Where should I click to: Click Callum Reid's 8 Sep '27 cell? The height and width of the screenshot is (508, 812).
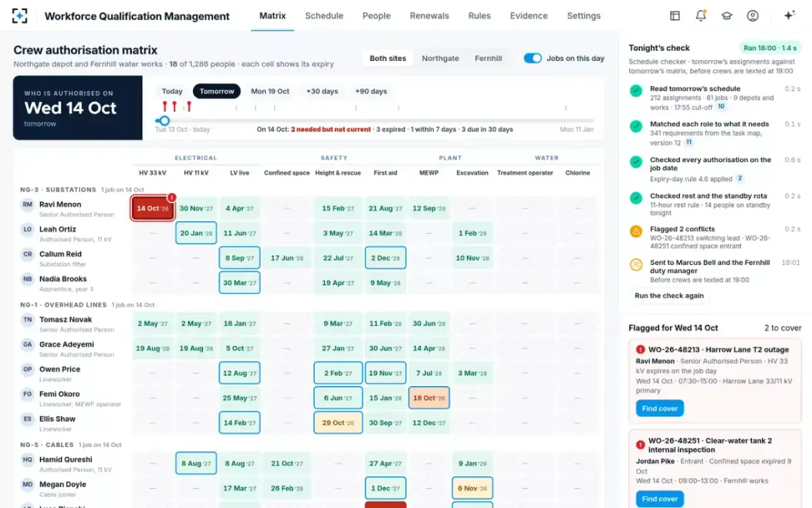click(x=240, y=258)
